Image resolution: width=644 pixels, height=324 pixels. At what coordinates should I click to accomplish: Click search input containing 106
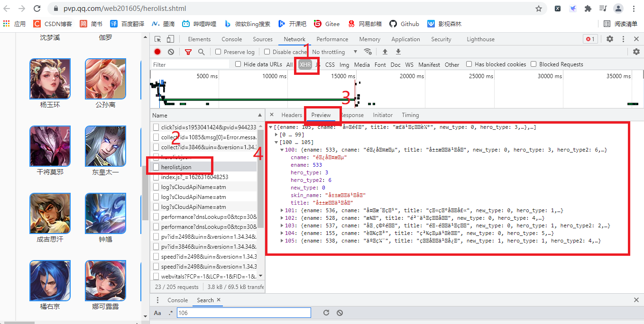tap(244, 313)
